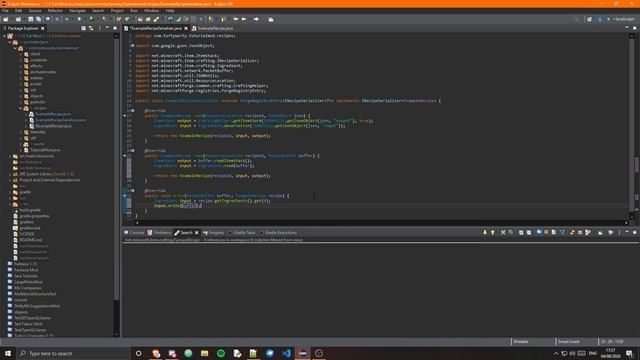Toggle Link with Editor in Package Explorer
Image resolution: width=640 pixels, height=360 pixels.
pos(91,28)
